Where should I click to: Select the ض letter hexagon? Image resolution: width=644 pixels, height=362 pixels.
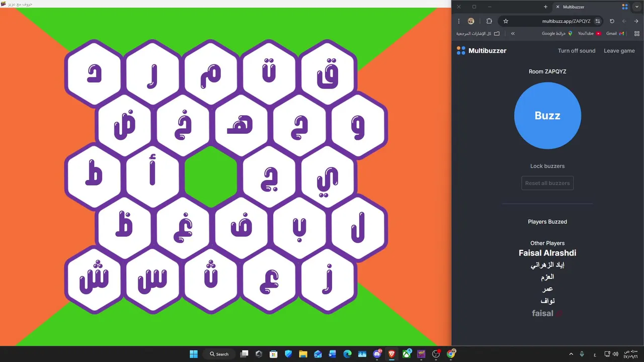(124, 126)
